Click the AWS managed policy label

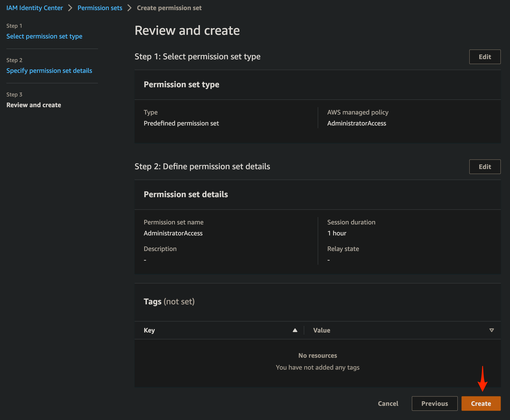tap(358, 112)
